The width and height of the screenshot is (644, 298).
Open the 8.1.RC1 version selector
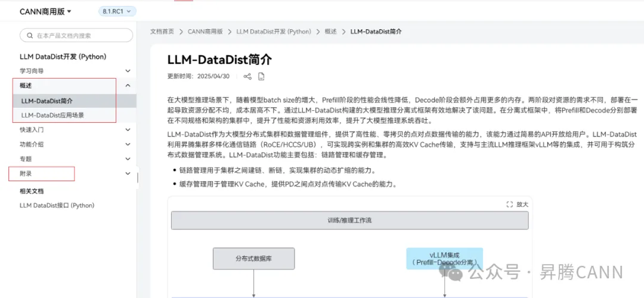pyautogui.click(x=117, y=11)
